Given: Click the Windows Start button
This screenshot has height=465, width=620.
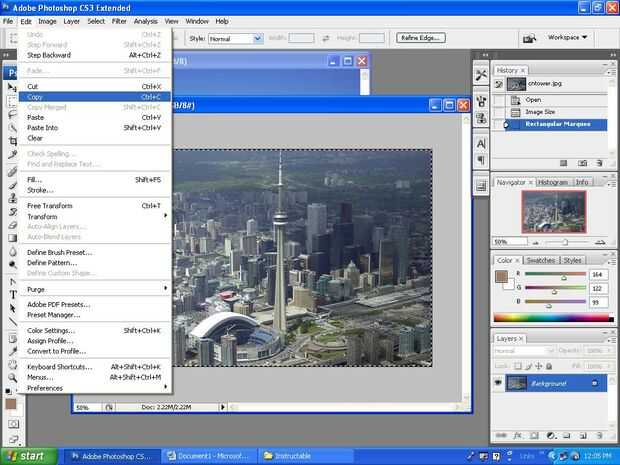Looking at the screenshot, I should click(x=27, y=456).
